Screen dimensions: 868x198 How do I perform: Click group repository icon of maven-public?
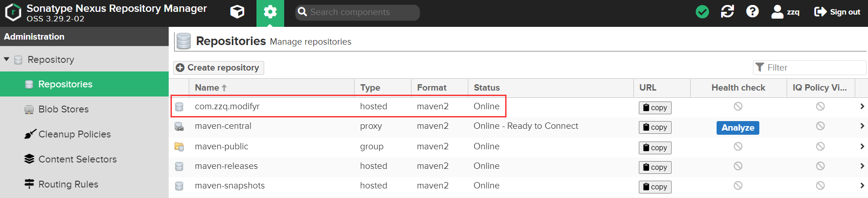click(x=179, y=147)
